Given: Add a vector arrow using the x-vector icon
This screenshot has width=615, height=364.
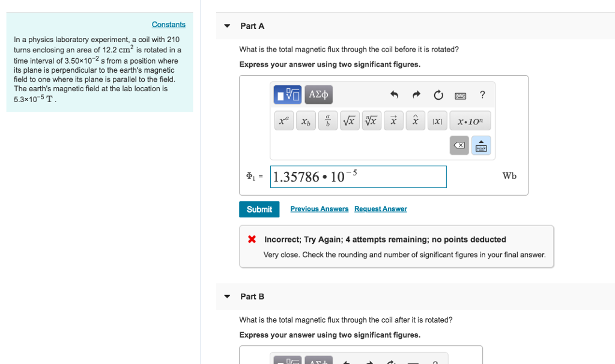Looking at the screenshot, I should point(393,120).
